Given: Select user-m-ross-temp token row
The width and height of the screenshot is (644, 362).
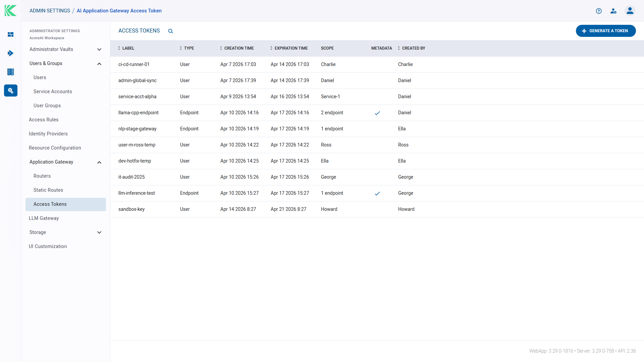Looking at the screenshot, I should [377, 145].
